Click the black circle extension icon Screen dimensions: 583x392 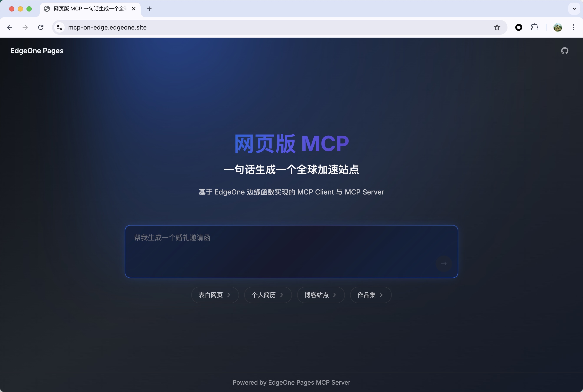(x=519, y=27)
